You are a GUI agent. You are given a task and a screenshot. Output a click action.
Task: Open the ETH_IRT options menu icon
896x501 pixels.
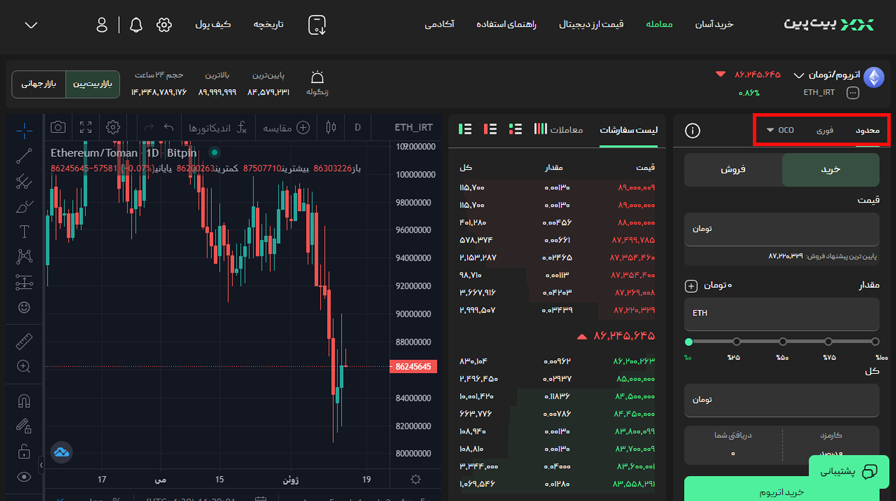tap(853, 93)
